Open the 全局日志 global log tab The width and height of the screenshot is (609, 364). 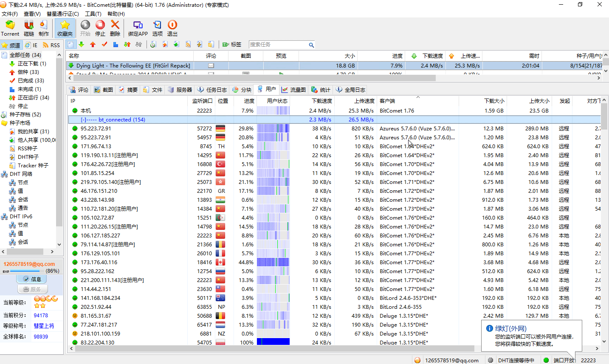[x=350, y=90]
